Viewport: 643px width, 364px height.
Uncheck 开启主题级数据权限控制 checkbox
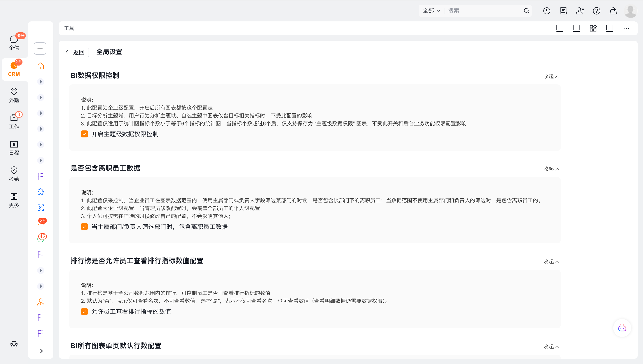(x=84, y=134)
